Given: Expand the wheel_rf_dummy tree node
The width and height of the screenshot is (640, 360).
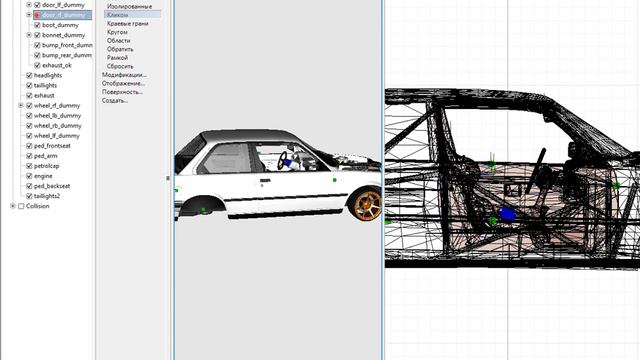Looking at the screenshot, I should click(x=21, y=105).
